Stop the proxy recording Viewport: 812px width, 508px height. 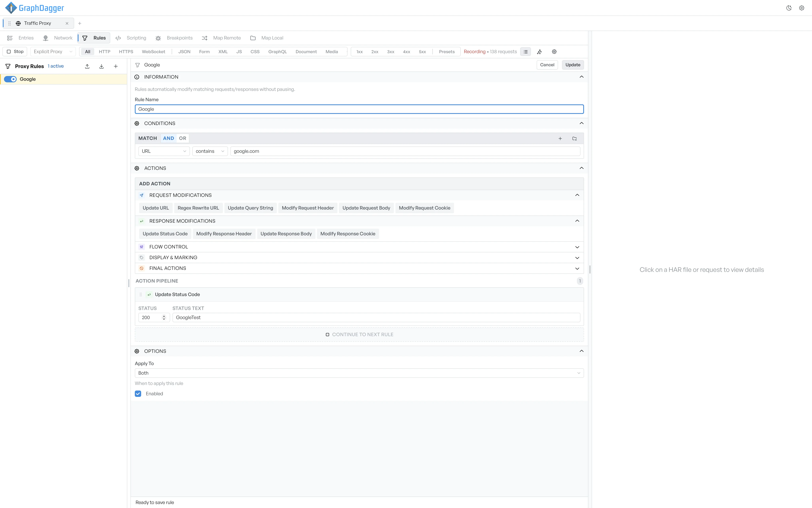click(15, 52)
